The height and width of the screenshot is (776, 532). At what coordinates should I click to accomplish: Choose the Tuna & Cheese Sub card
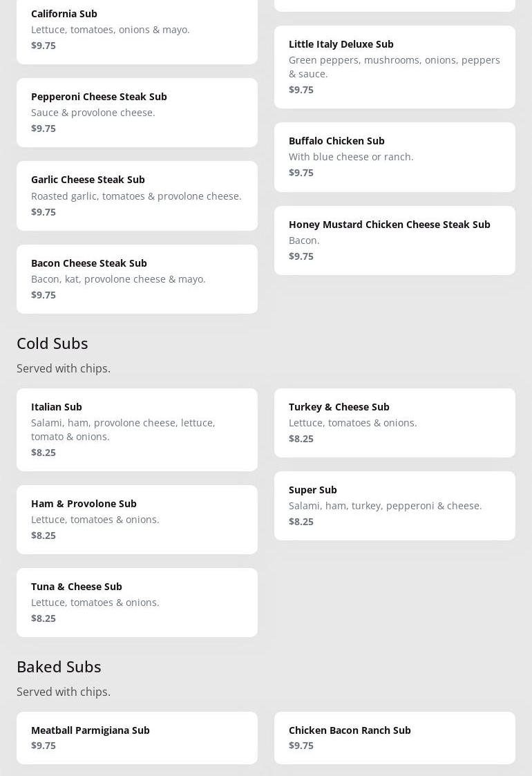(137, 603)
